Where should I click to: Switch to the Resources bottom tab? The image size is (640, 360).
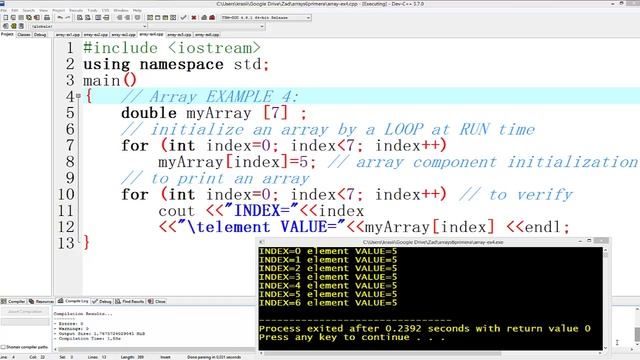pyautogui.click(x=41, y=301)
